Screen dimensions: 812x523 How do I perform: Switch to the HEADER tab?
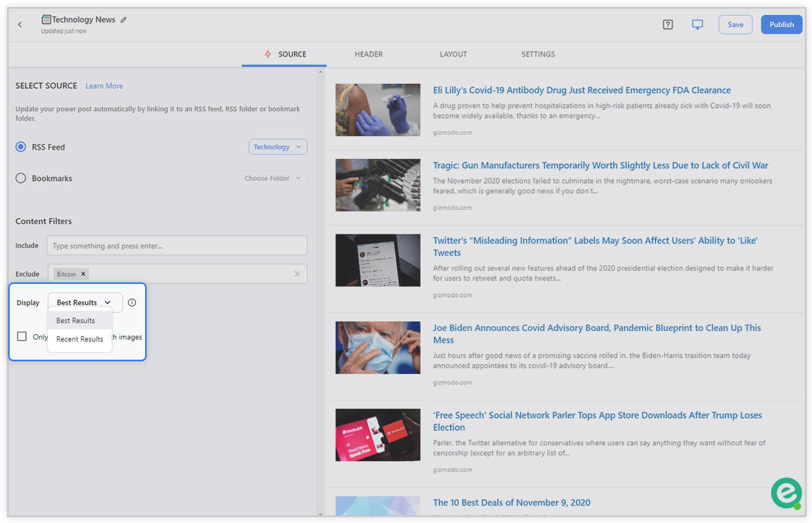tap(369, 54)
